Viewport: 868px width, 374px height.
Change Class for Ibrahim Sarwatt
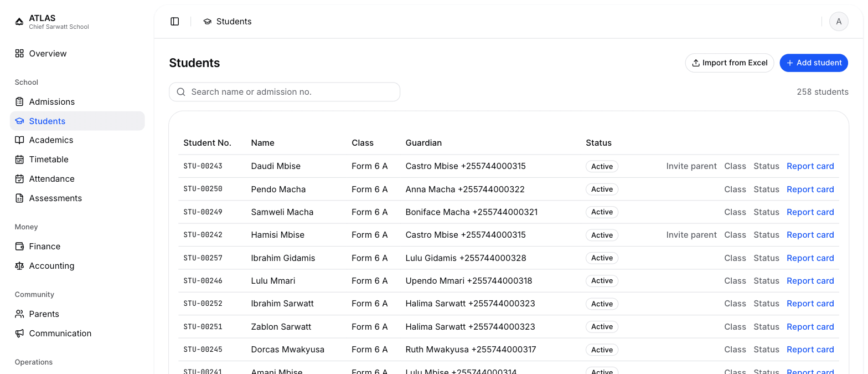tap(735, 304)
